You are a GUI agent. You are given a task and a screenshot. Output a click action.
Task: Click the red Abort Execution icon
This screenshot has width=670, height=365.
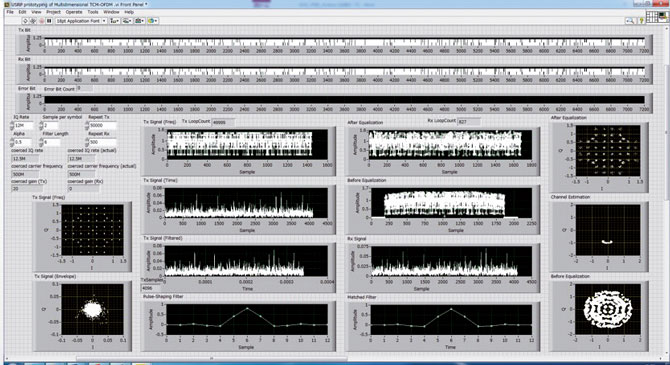point(41,21)
